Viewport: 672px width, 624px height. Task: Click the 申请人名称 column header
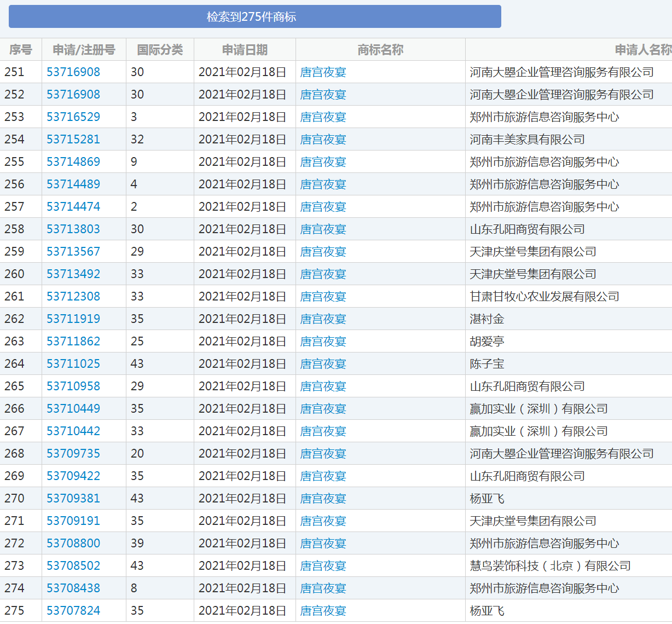[644, 50]
